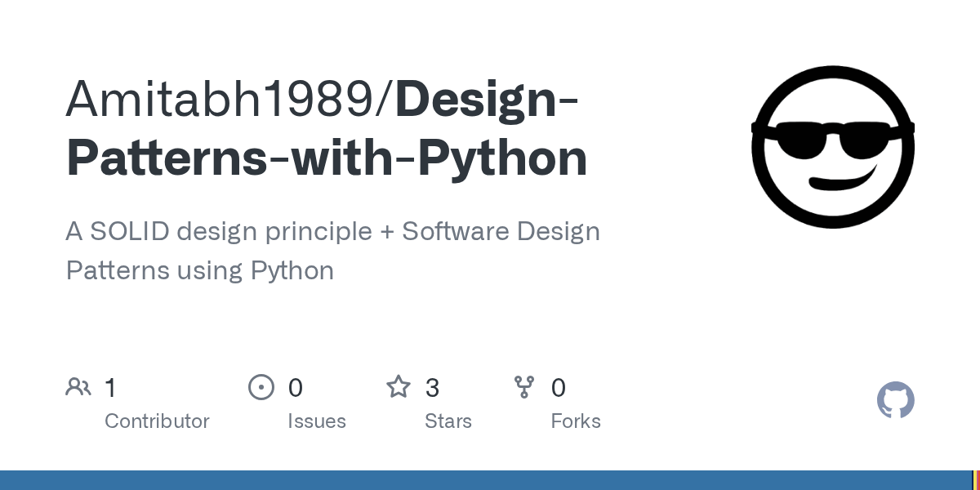Click the 'Stars' label
980x490 pixels.
448,421
